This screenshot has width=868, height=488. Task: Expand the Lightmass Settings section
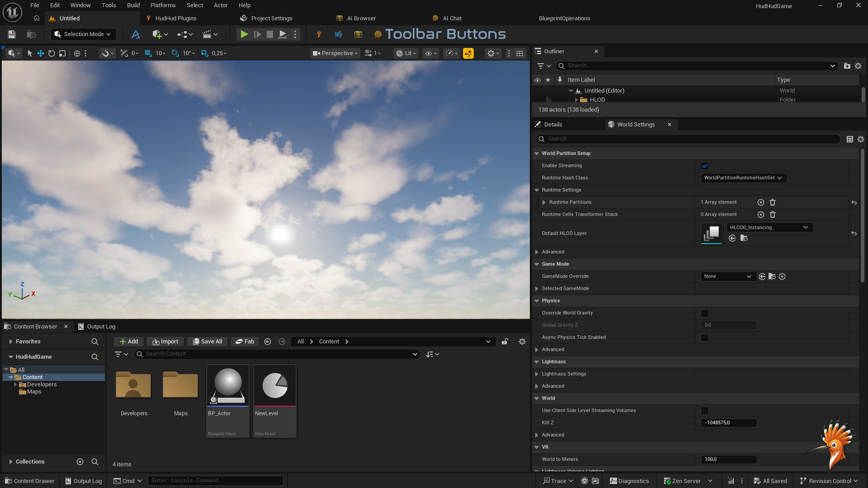[x=537, y=374]
